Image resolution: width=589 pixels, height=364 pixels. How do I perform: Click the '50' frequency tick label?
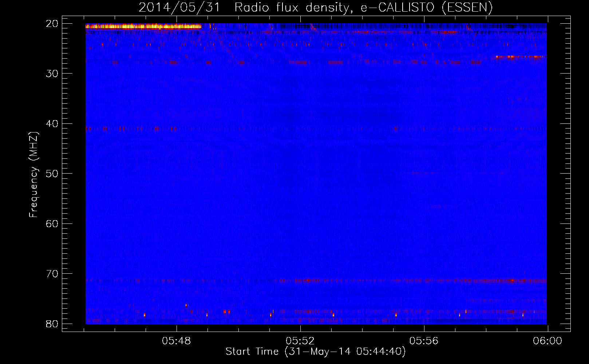[x=52, y=174]
